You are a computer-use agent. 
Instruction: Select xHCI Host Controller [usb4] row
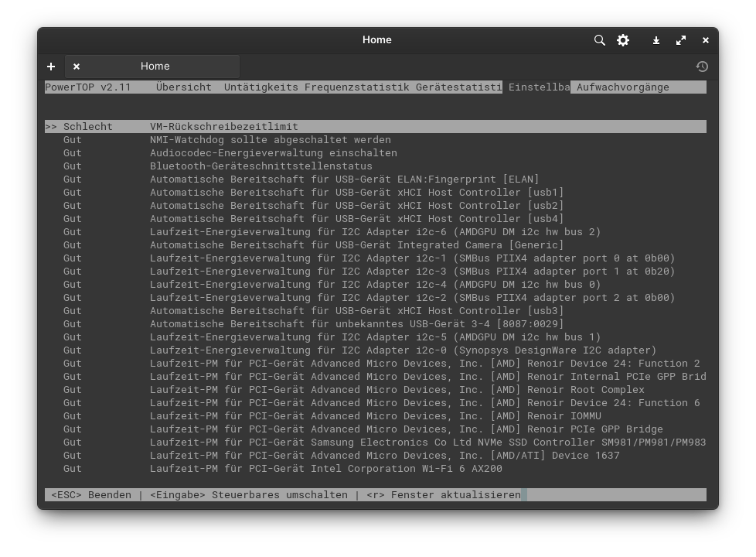[376, 219]
